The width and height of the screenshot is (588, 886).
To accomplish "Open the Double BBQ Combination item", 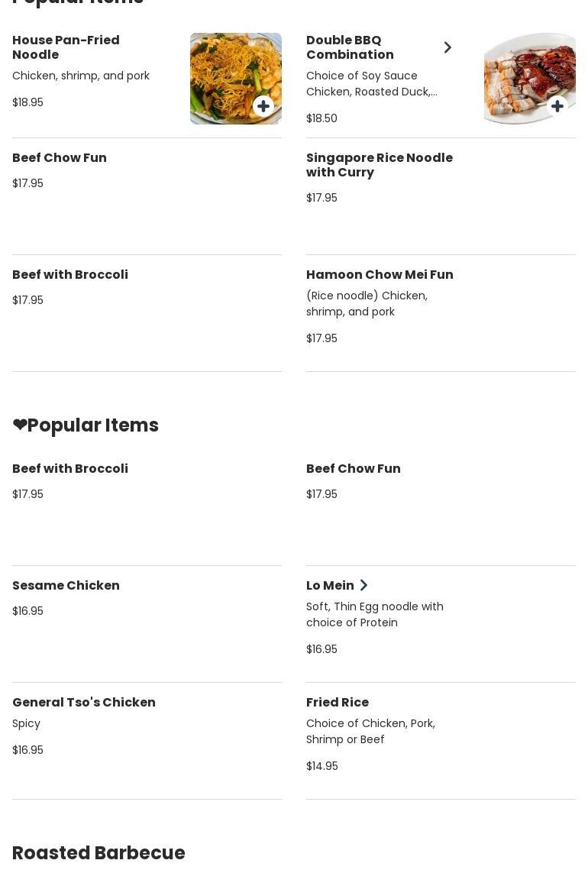I will pyautogui.click(x=350, y=47).
